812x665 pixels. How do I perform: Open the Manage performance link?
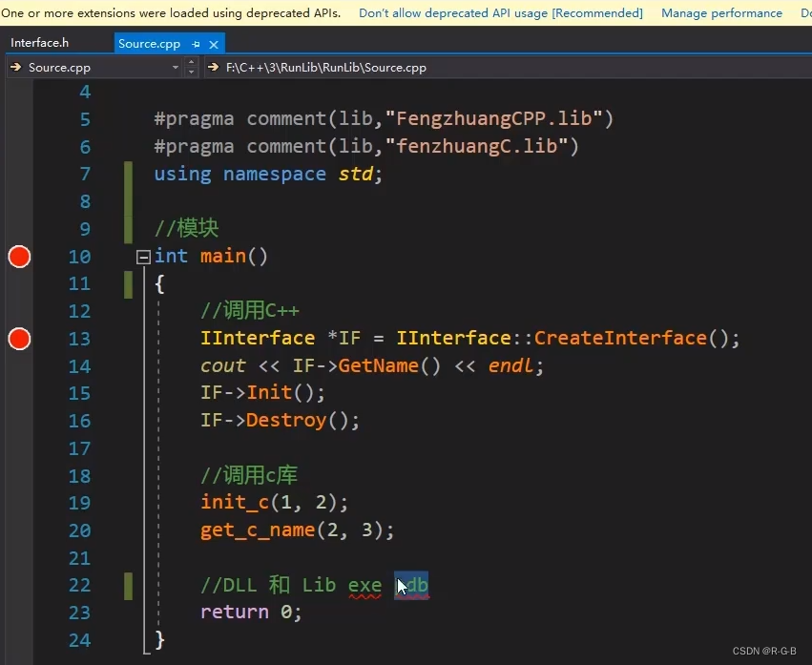[x=721, y=12]
